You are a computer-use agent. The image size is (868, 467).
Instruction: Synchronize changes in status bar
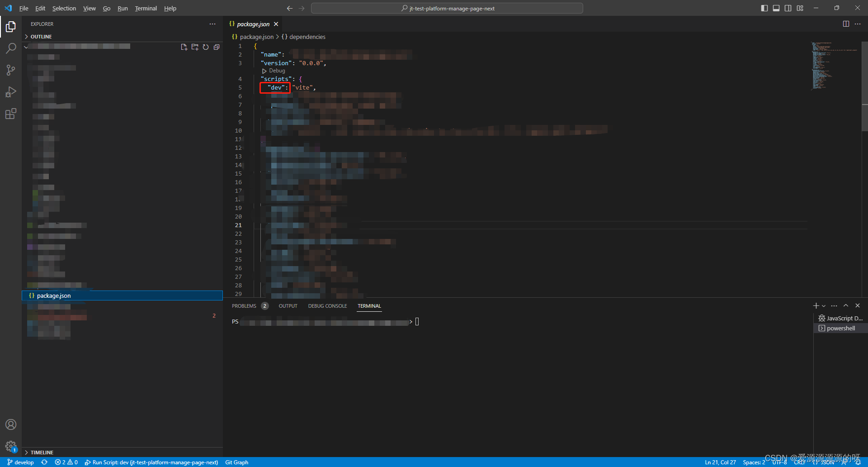pyautogui.click(x=44, y=462)
